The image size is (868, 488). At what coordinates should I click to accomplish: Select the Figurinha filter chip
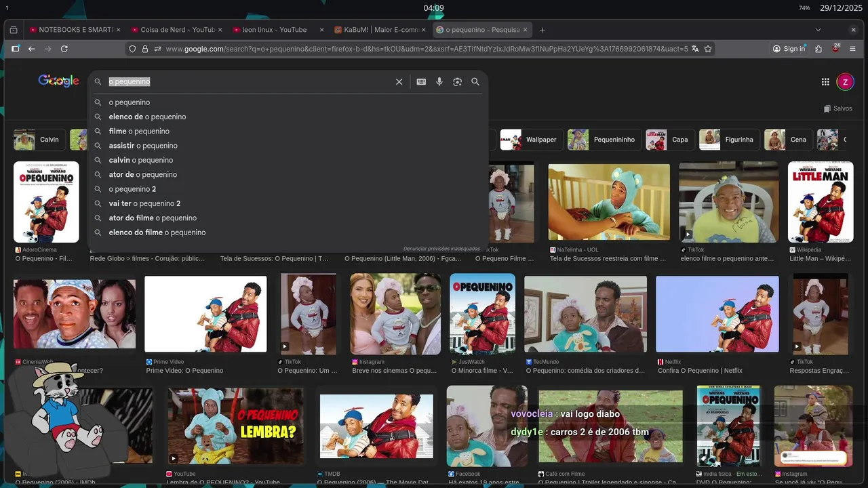pyautogui.click(x=729, y=140)
